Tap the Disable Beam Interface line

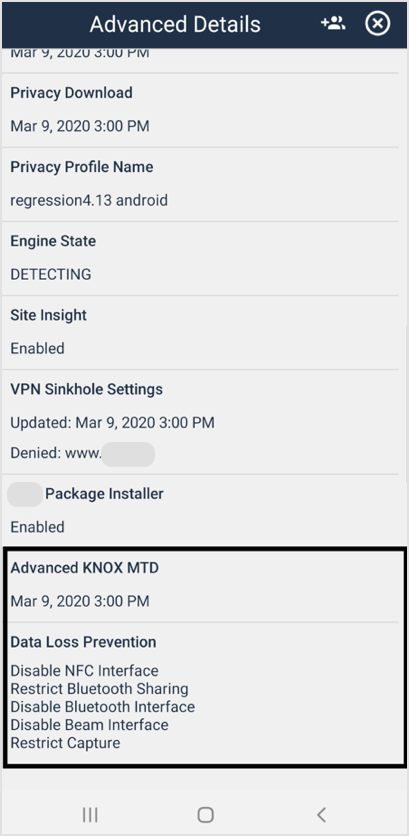coord(89,725)
